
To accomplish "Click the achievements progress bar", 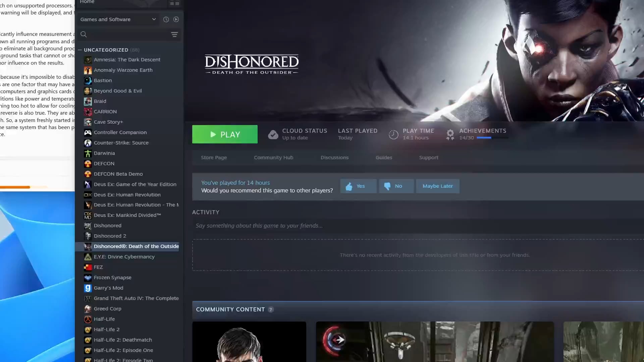I will 492,138.
